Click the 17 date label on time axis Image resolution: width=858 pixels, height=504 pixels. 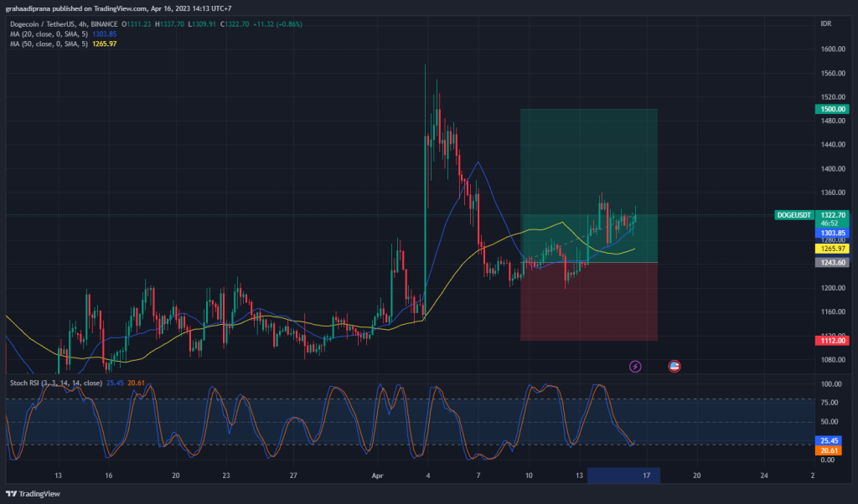point(646,476)
